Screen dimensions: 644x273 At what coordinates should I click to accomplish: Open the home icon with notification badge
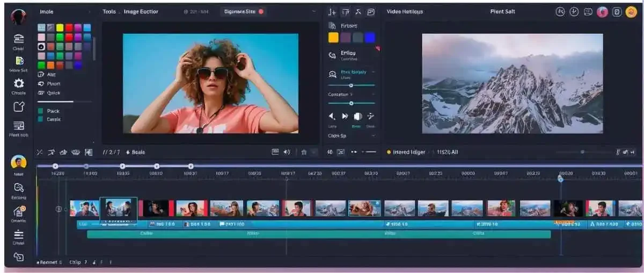(19, 211)
